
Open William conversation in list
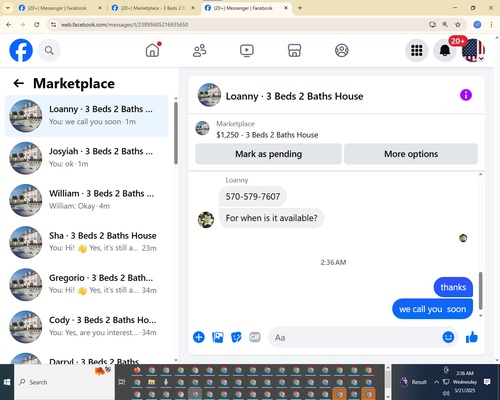click(x=86, y=200)
